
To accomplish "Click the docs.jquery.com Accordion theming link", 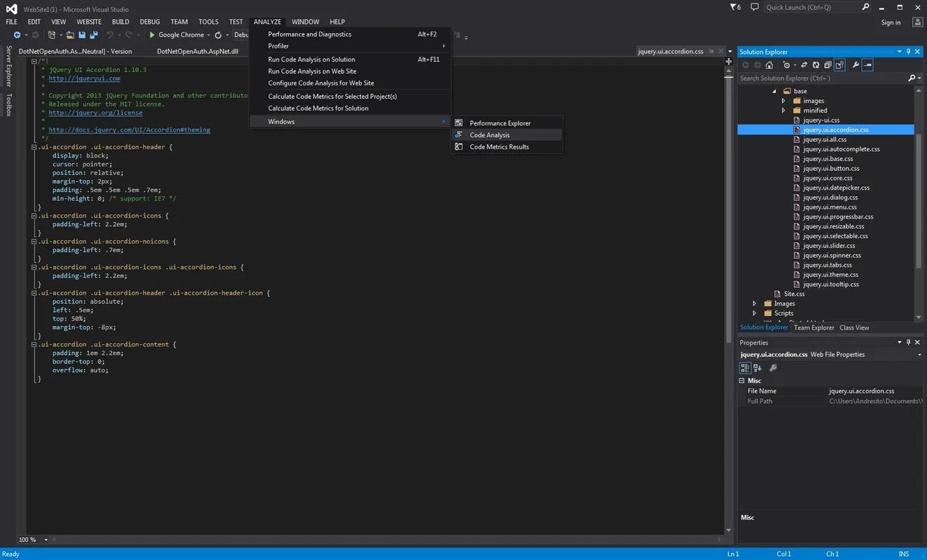I will 129,129.
